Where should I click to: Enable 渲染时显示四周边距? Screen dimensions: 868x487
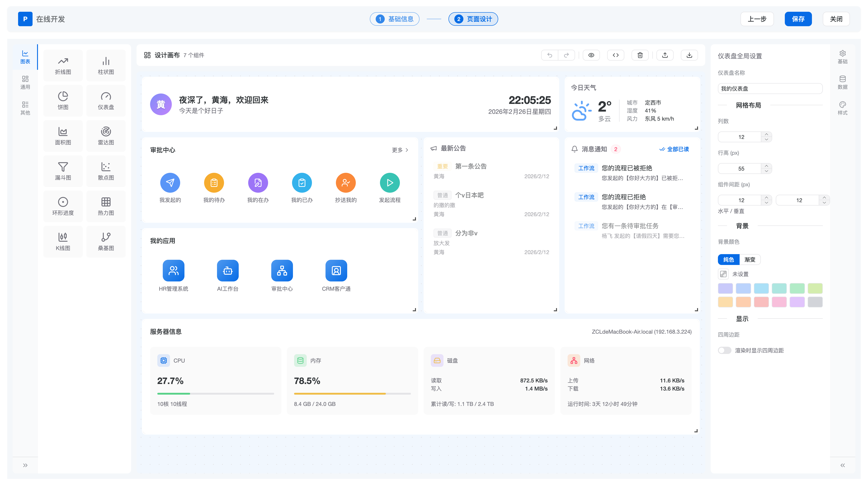click(724, 350)
